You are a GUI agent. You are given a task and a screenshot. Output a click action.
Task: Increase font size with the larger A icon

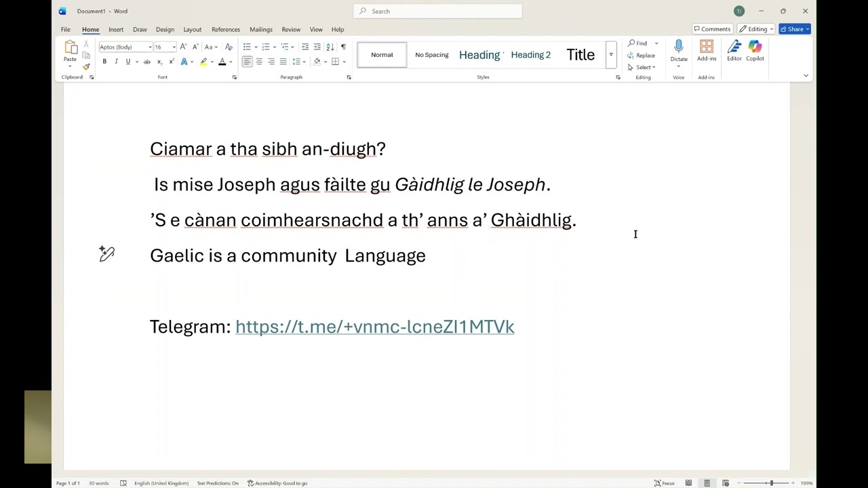[184, 47]
